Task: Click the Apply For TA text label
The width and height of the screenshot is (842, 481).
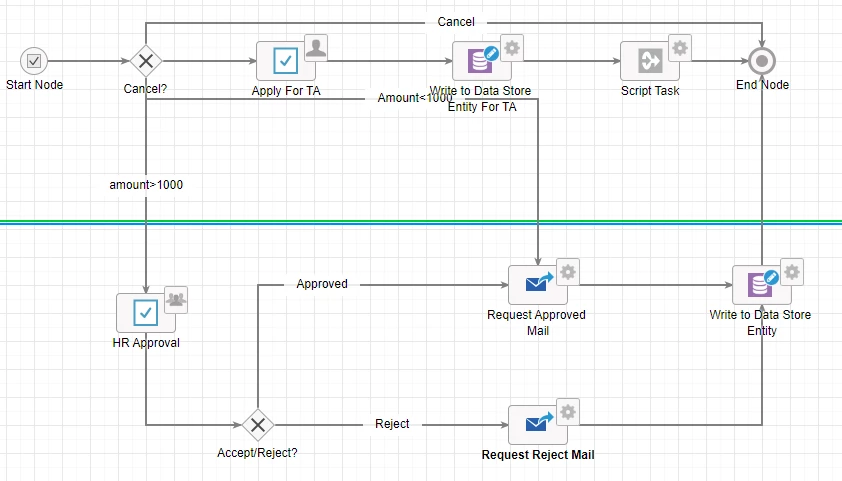Action: (x=286, y=91)
